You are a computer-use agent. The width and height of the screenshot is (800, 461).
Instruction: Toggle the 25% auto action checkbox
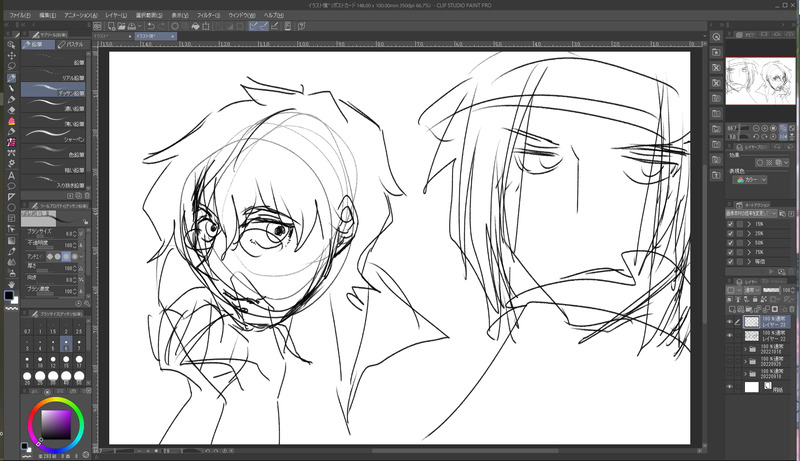731,234
